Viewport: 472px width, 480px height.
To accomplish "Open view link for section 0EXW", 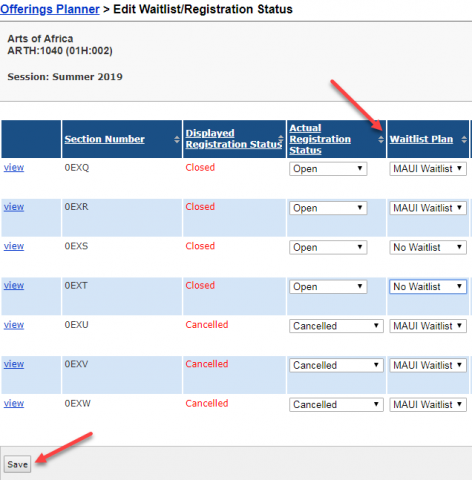I will 14,403.
